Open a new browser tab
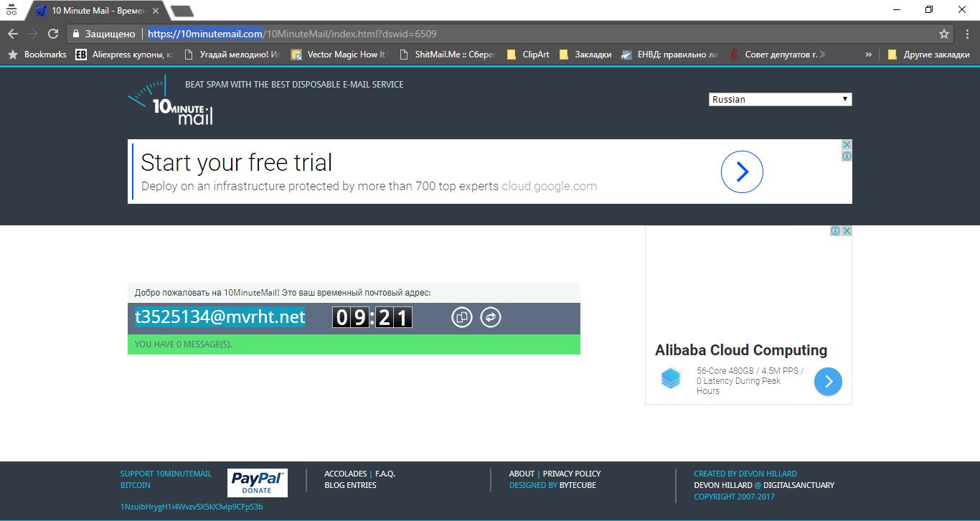 182,11
